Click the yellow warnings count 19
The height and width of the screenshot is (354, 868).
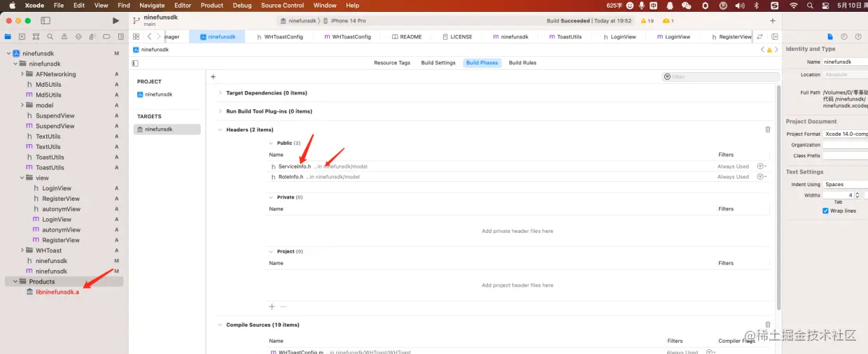coord(647,21)
